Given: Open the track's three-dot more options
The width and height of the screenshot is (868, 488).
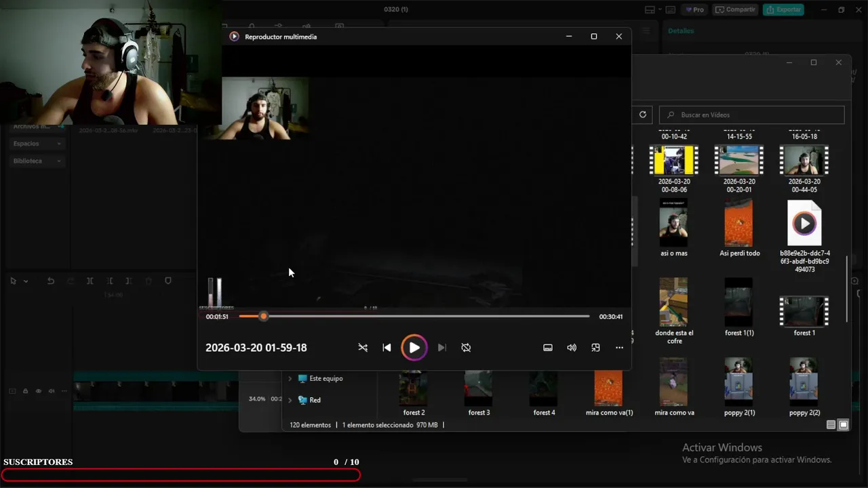Looking at the screenshot, I should point(64,391).
